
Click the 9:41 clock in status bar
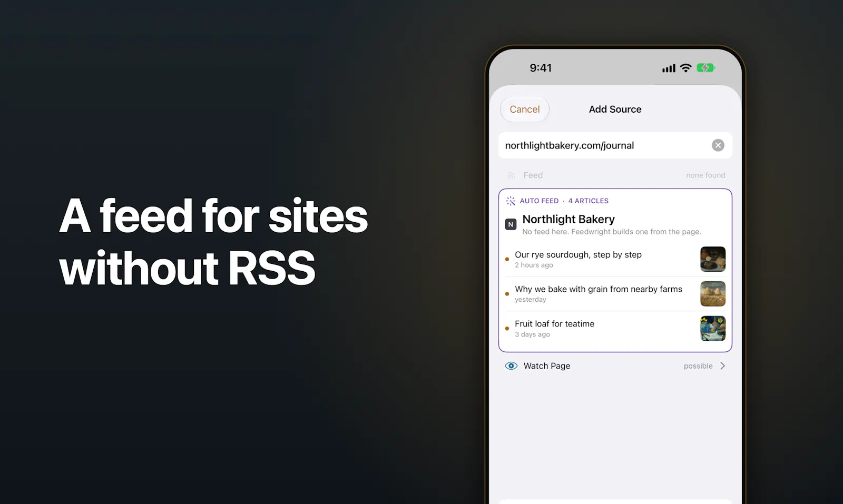point(541,68)
